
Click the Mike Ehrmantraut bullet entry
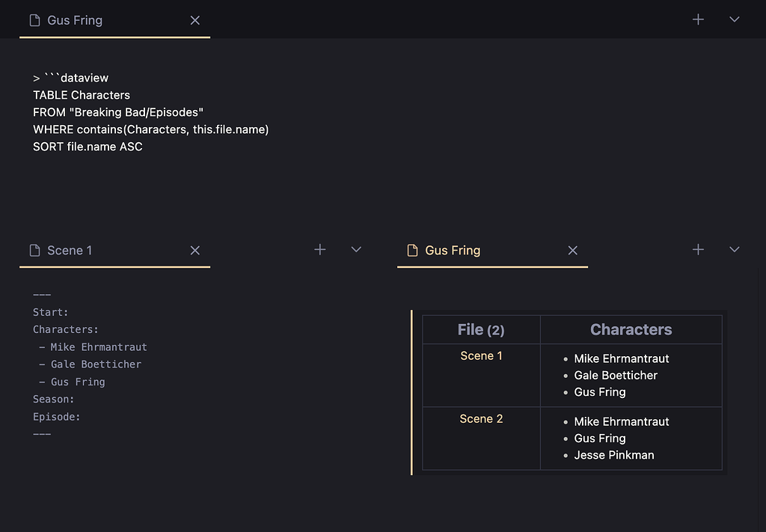621,358
